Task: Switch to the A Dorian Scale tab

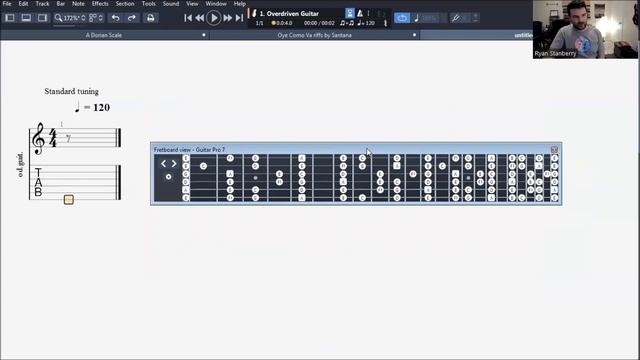Action: [x=104, y=35]
